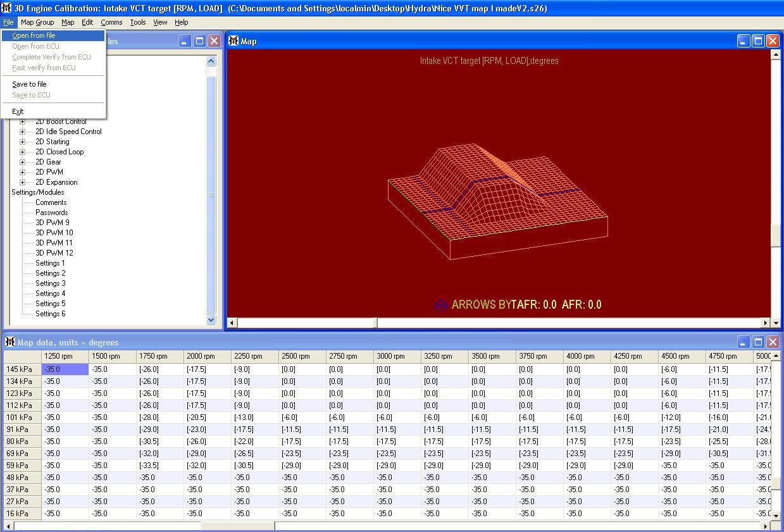The width and height of the screenshot is (784, 532).
Task: Expand the 2D Expansion node
Action: point(22,182)
